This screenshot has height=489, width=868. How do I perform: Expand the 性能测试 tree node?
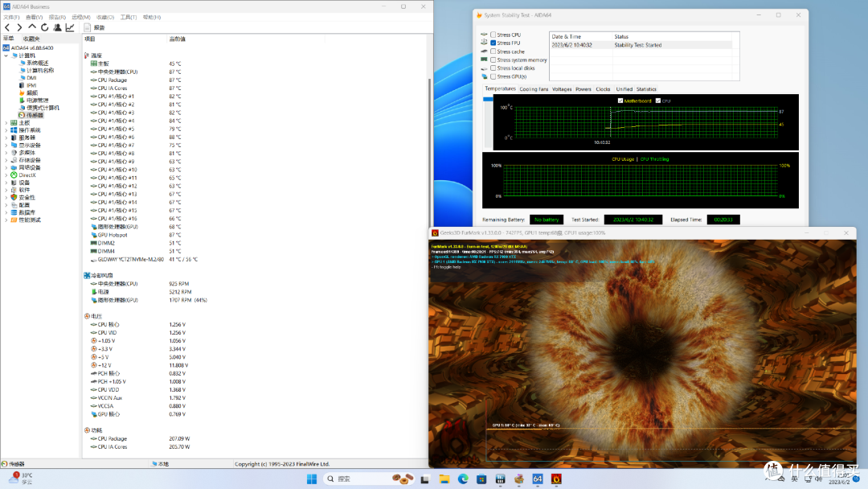pos(6,220)
